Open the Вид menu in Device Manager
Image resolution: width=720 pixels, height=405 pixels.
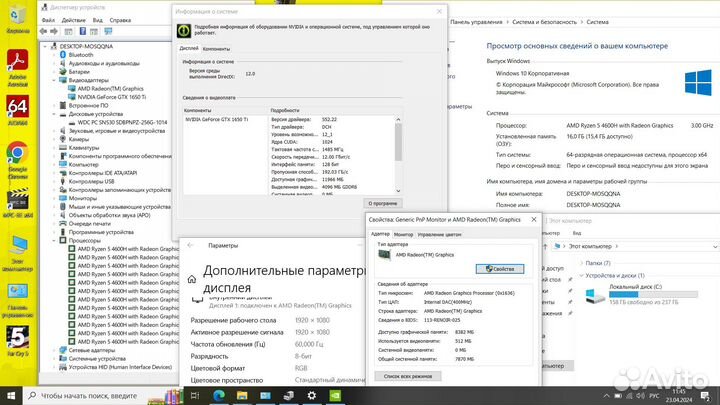[98, 20]
